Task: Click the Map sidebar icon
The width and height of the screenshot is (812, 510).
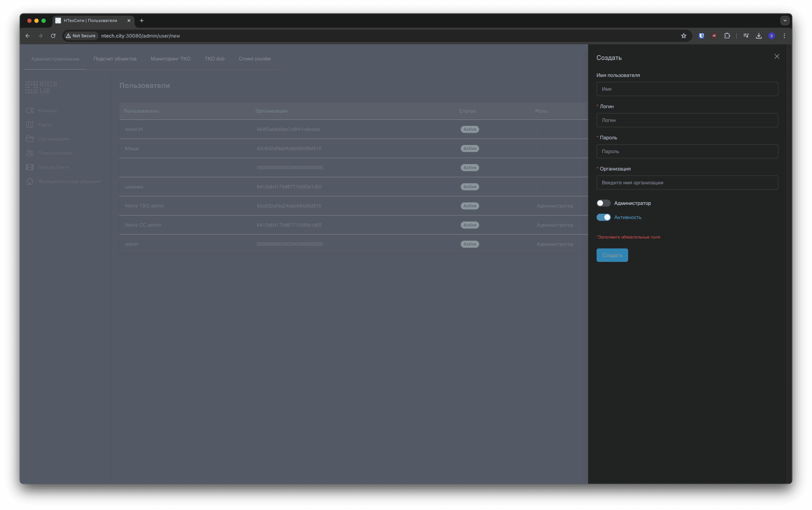Action: tap(30, 125)
